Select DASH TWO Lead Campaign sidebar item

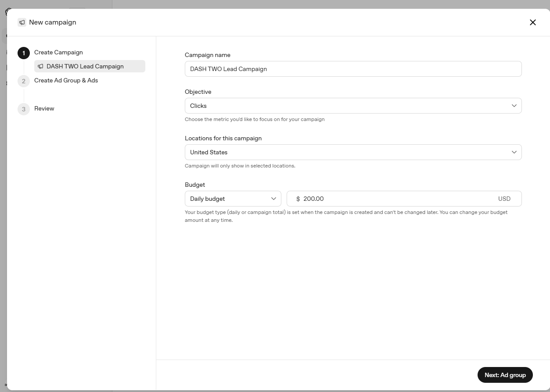tap(90, 66)
